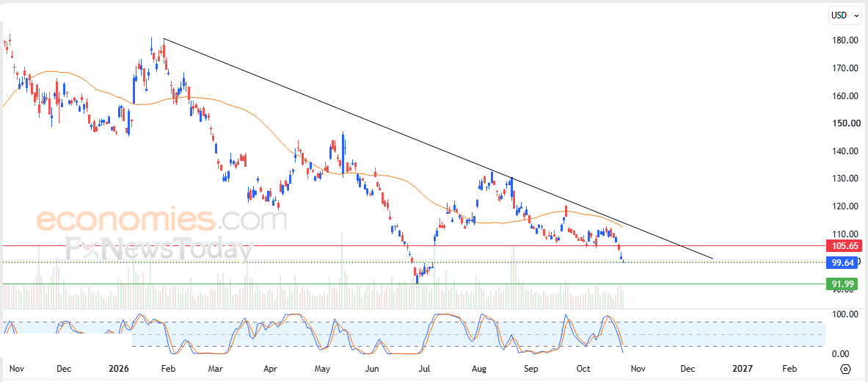Screen dimensions: 868x382
Task: Click the May time axis label
Action: coord(322,369)
